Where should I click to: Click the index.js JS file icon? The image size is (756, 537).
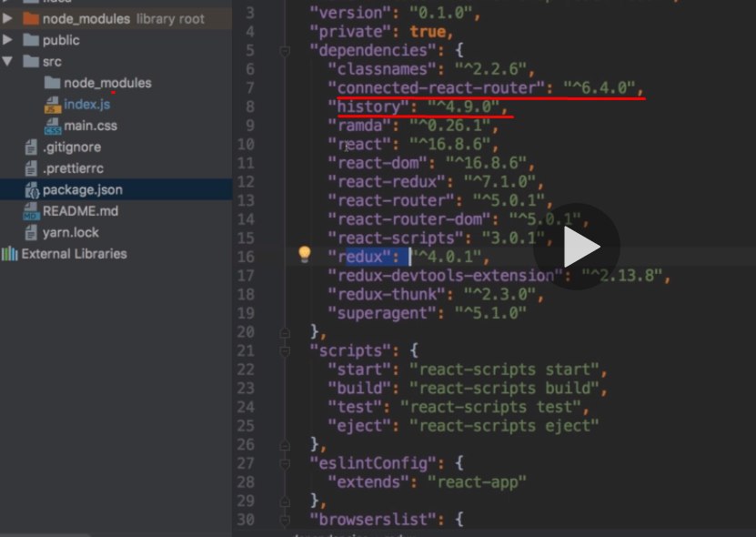point(52,105)
